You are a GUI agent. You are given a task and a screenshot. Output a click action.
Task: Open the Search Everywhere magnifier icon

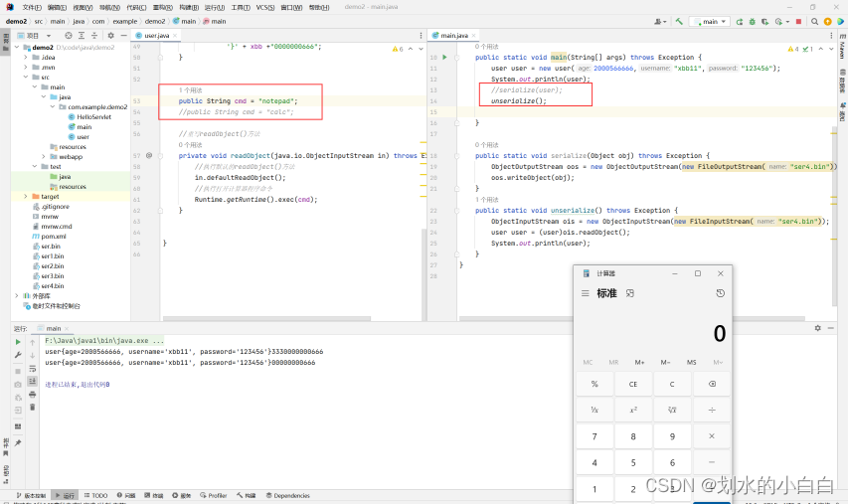coord(814,22)
